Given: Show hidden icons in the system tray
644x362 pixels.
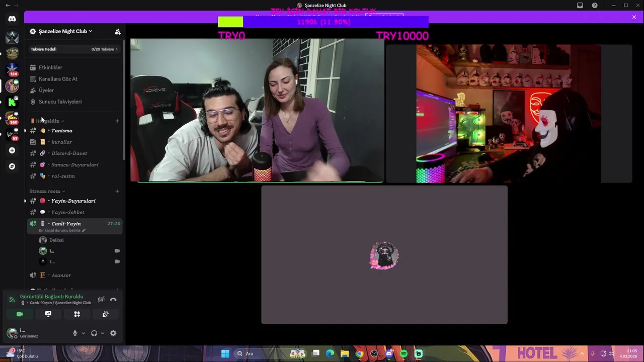Looking at the screenshot, I should coord(582,353).
